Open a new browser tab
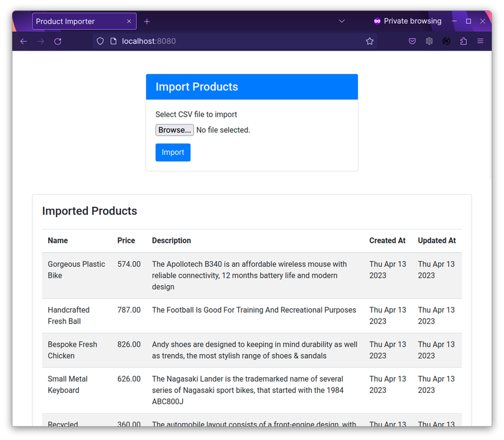The width and height of the screenshot is (504, 440). (147, 21)
